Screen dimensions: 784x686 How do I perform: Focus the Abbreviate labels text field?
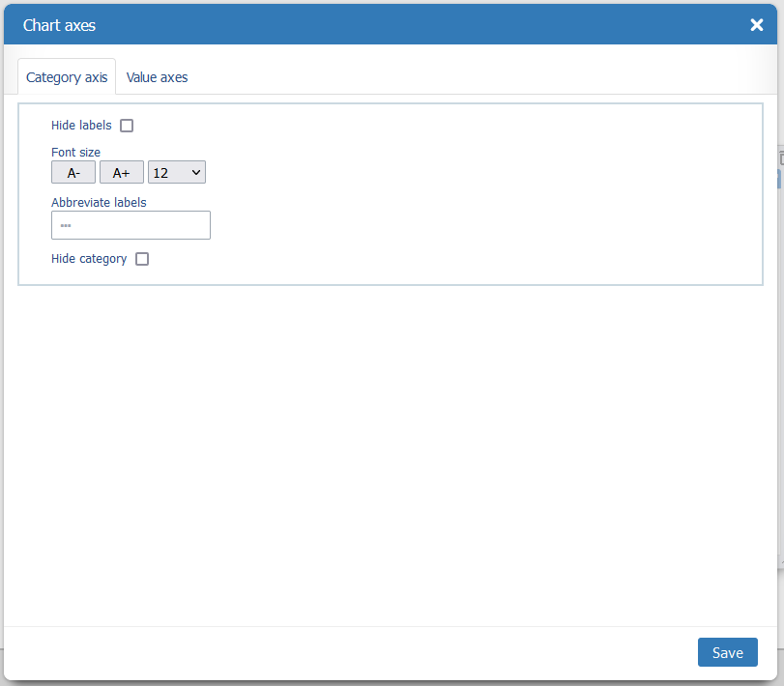click(131, 225)
